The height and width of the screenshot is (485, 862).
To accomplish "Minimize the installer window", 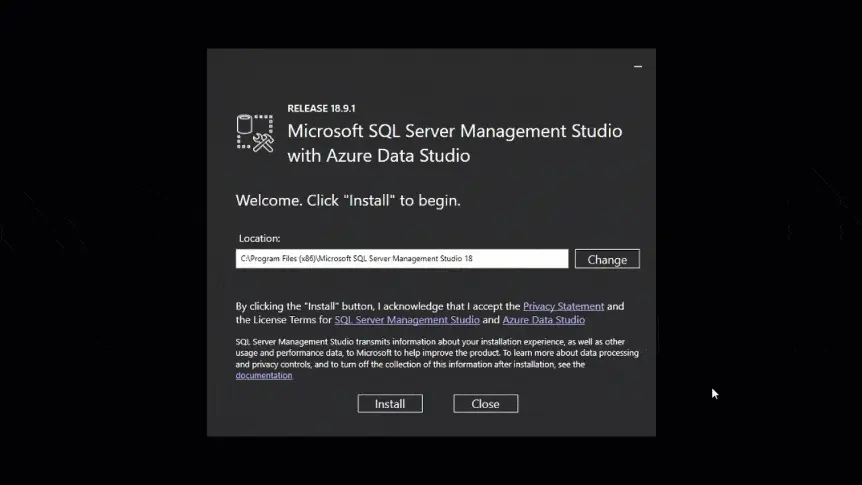I will [x=638, y=67].
